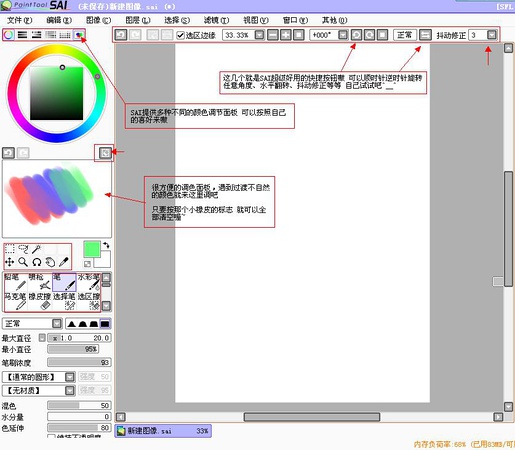Choose the 选区擦 selection eraser

[89, 301]
